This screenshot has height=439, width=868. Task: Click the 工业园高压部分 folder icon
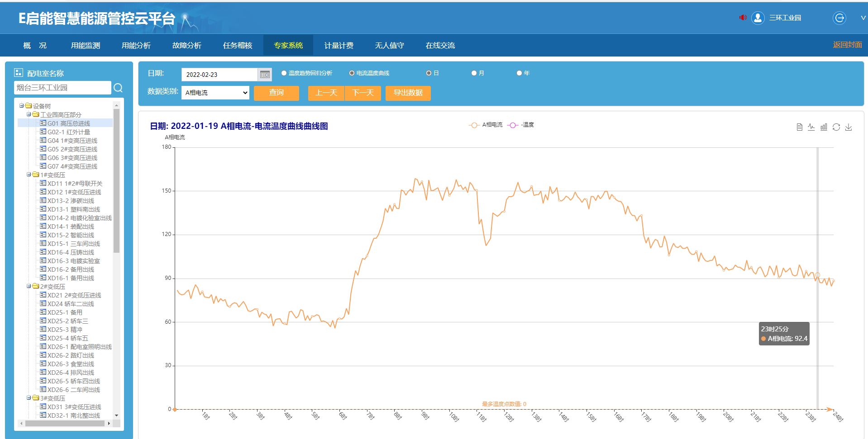coord(36,114)
